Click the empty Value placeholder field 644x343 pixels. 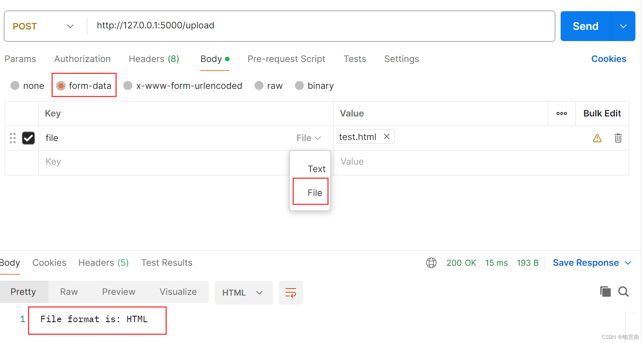click(x=481, y=162)
